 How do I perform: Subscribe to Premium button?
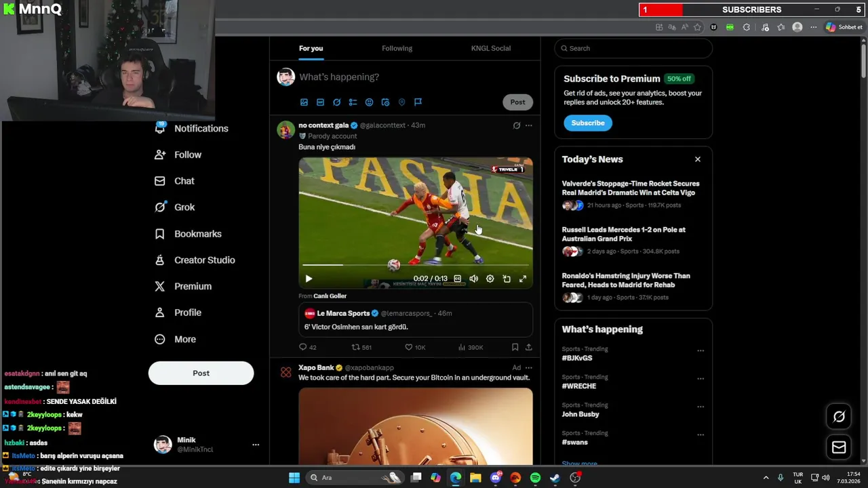pyautogui.click(x=588, y=123)
